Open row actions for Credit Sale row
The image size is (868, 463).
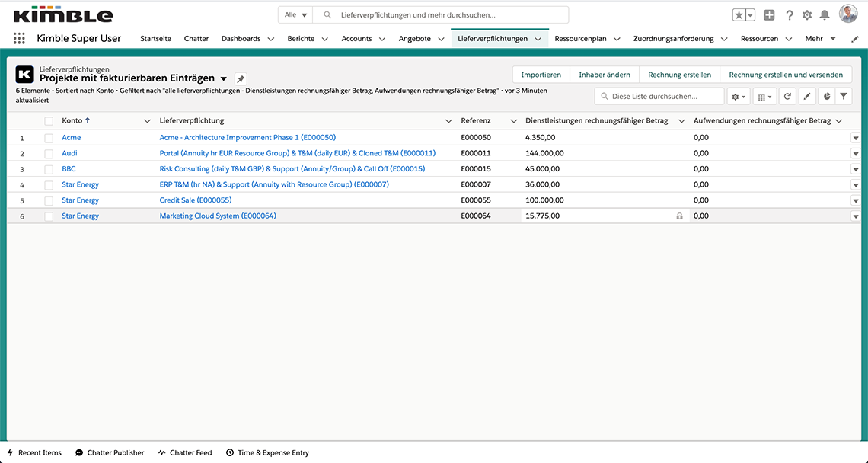click(x=855, y=200)
